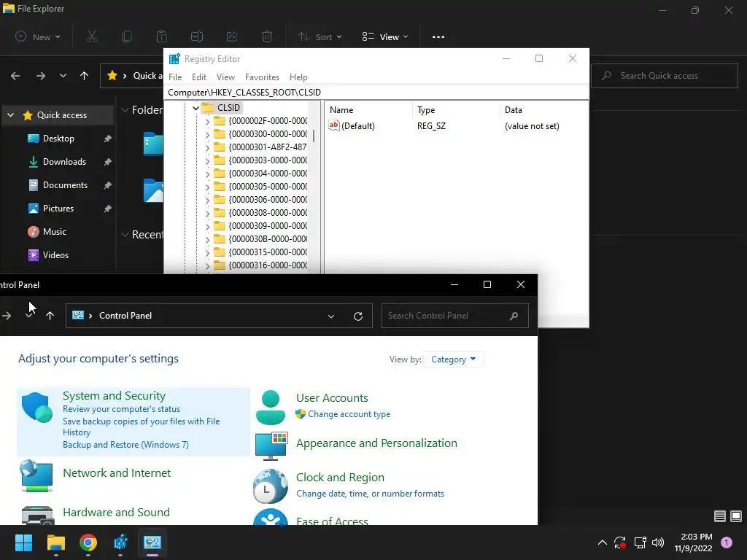The width and height of the screenshot is (747, 560).
Task: Open the Edit menu in Registry Editor
Action: coord(199,77)
